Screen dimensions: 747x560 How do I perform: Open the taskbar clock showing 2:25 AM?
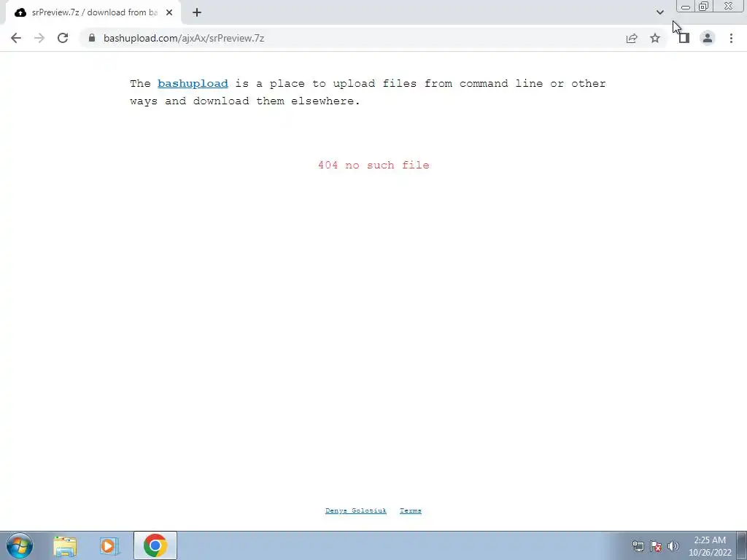[710, 546]
